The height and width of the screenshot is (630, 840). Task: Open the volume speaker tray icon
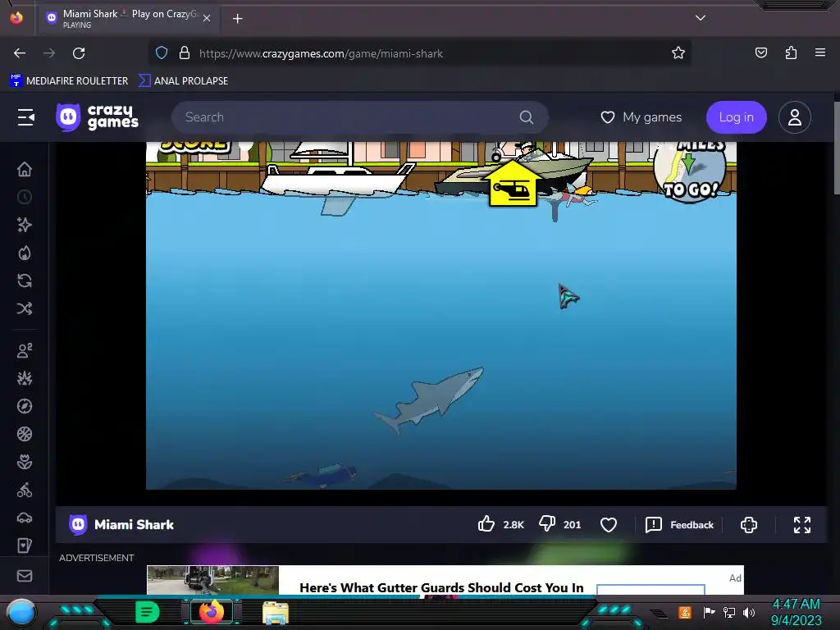[x=749, y=612]
